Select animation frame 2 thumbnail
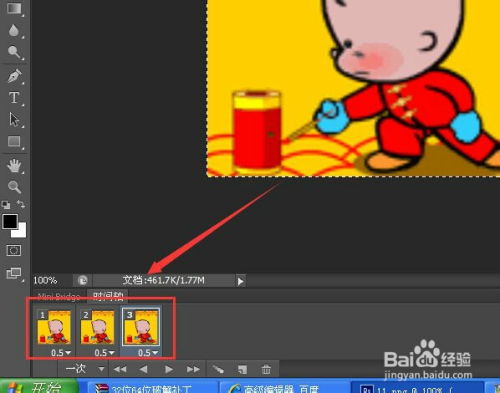The width and height of the screenshot is (500, 393). pyautogui.click(x=97, y=327)
